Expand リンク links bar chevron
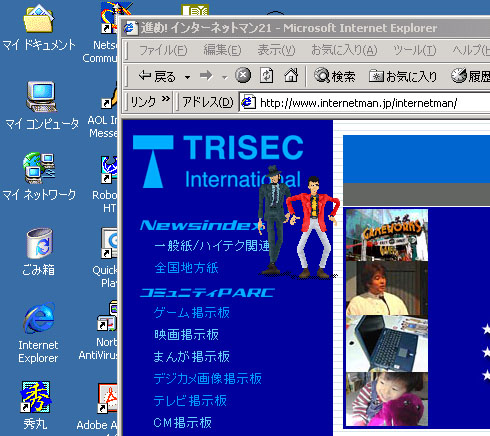The image size is (490, 436). 166,99
